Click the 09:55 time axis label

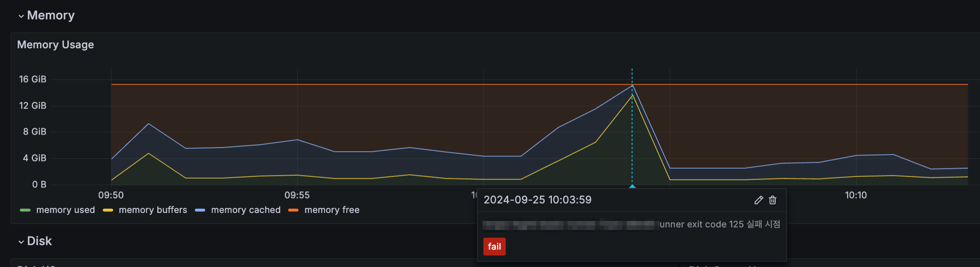point(297,195)
